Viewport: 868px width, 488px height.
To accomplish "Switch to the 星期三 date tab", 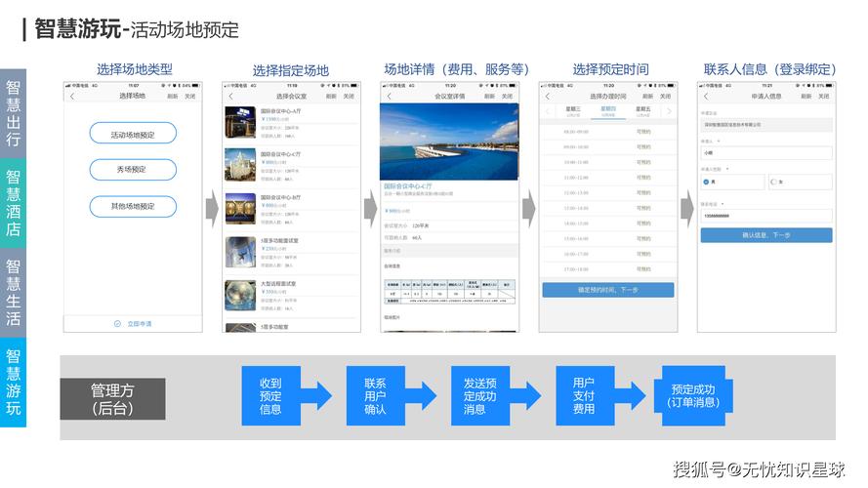I will 573,111.
